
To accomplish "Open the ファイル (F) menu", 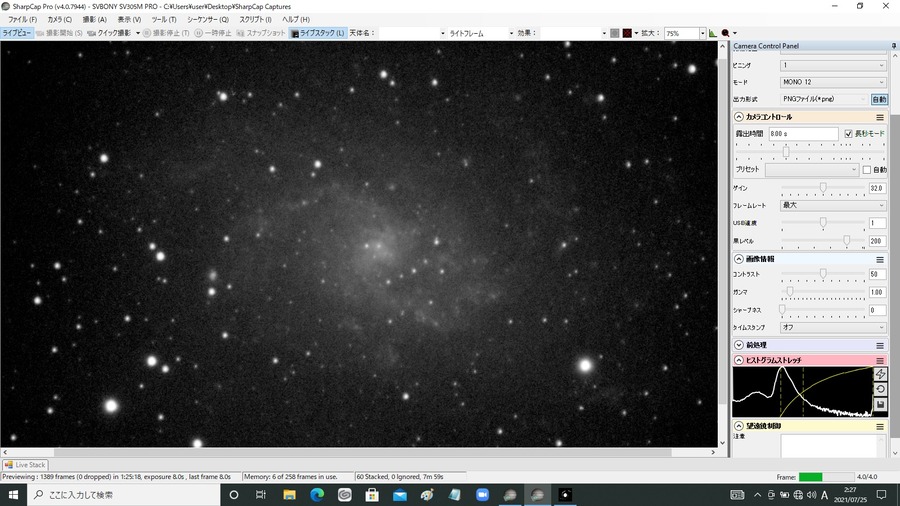I will [x=22, y=20].
